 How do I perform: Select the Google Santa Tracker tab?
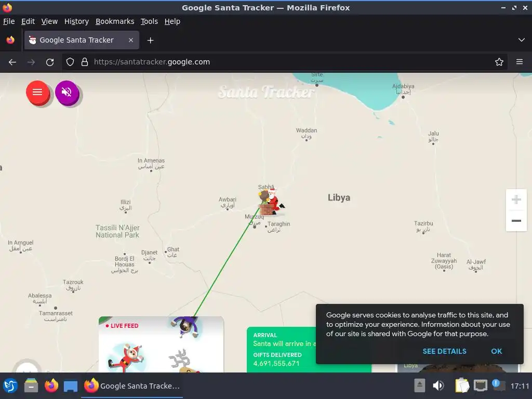[82, 40]
